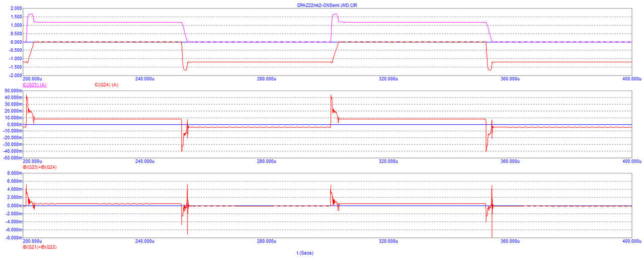Click the -1.500 y-axis value
Screen dimensions: 644x261
pos(15,67)
